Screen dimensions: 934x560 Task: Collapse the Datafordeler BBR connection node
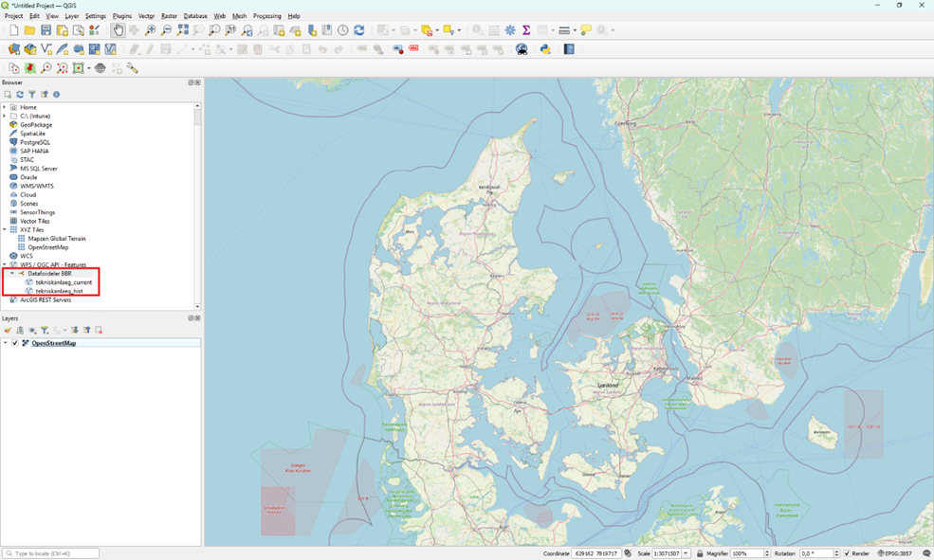[x=11, y=273]
